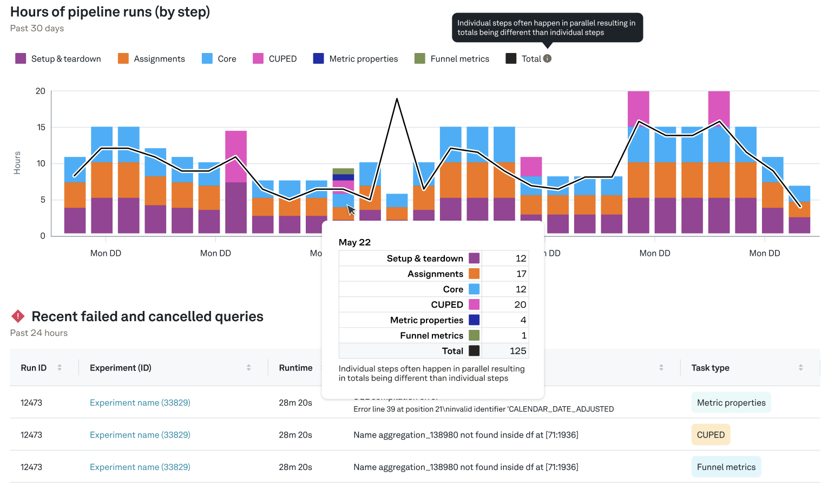Screen dimensions: 828x504
Task: Click the Metric properties task type badge
Action: coord(731,402)
